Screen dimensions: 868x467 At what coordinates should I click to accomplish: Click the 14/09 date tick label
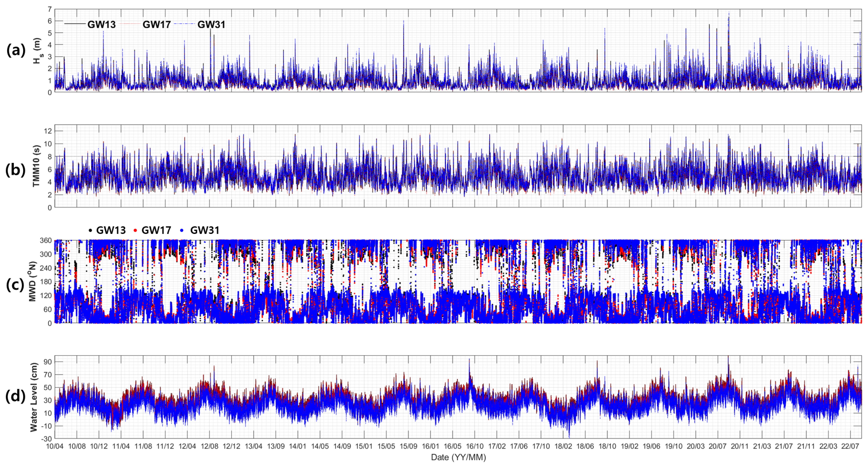click(342, 446)
